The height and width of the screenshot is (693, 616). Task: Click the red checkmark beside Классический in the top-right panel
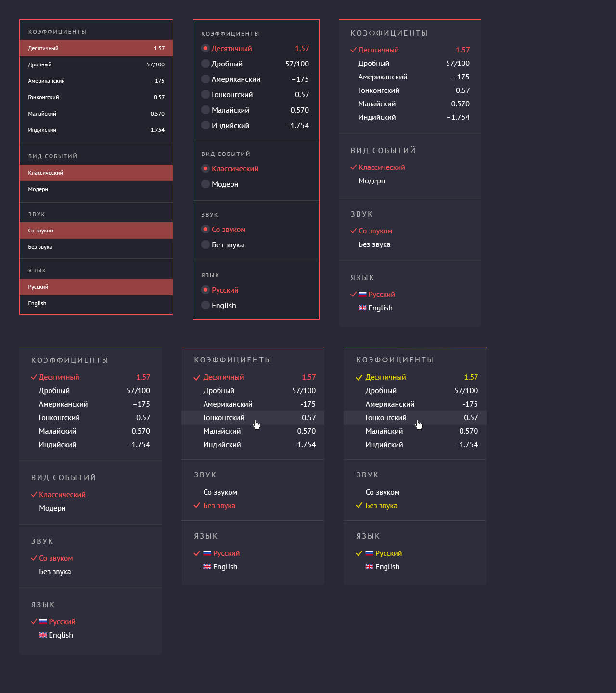[x=353, y=167]
